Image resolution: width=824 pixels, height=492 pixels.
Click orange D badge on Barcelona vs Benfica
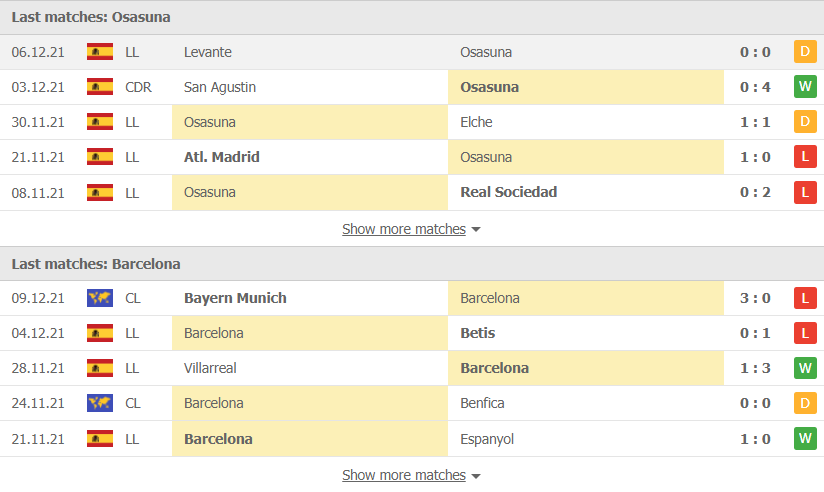tap(805, 403)
